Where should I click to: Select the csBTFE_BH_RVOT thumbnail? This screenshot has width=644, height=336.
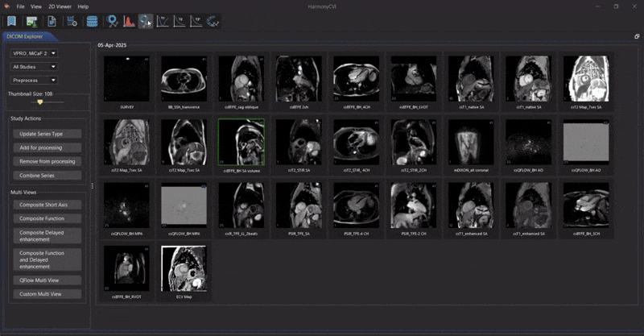click(x=126, y=268)
